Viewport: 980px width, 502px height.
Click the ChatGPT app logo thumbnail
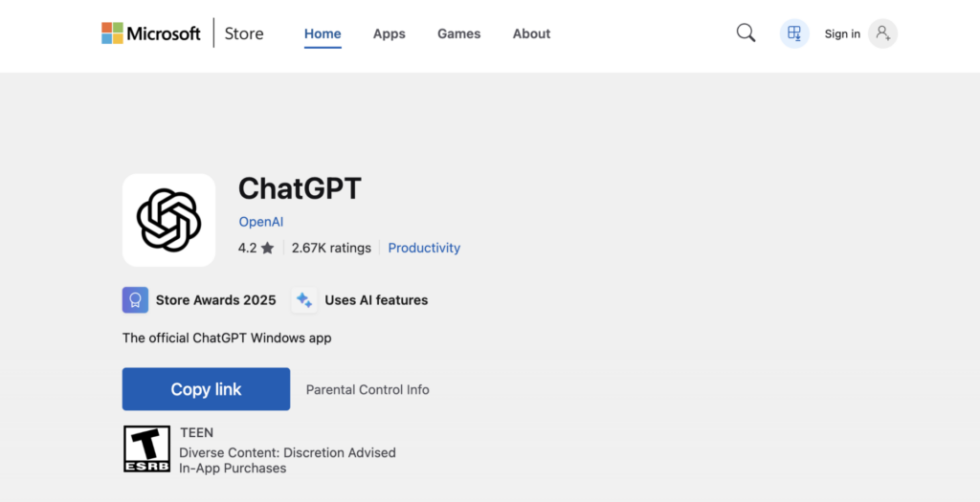pyautogui.click(x=168, y=220)
